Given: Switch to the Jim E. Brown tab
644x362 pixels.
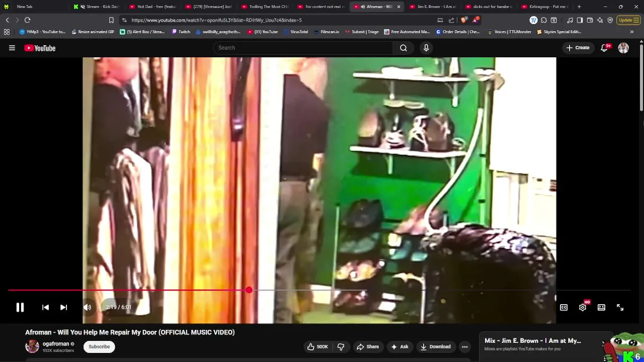Looking at the screenshot, I should [433, 7].
